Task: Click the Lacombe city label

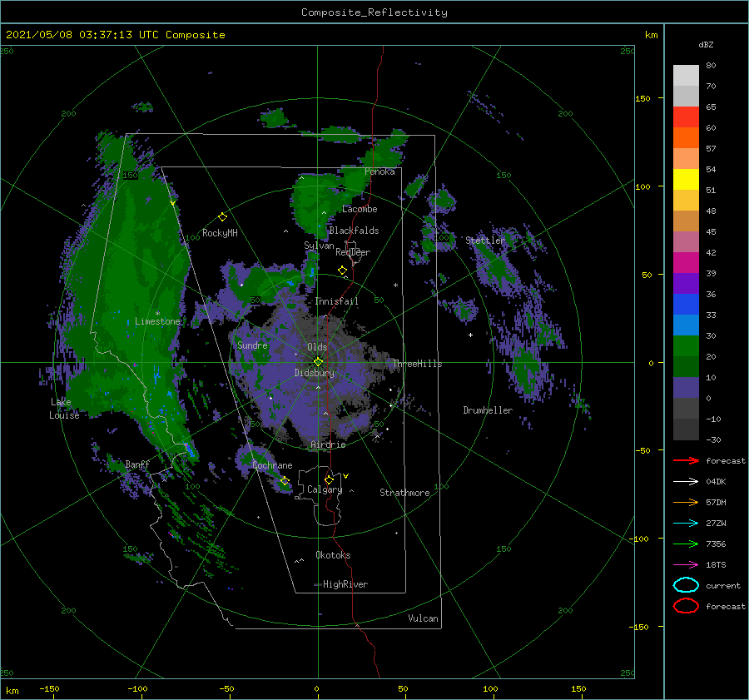Action: [360, 209]
